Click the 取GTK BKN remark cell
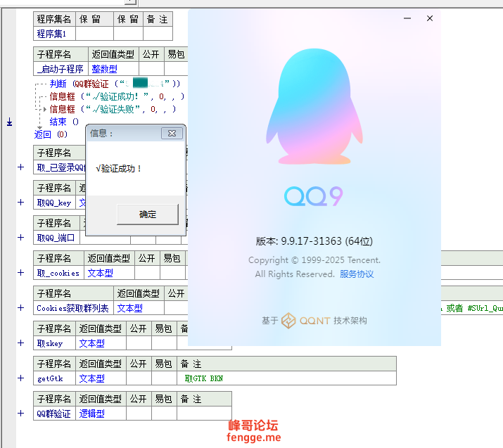This screenshot has width=503, height=448. pos(286,379)
